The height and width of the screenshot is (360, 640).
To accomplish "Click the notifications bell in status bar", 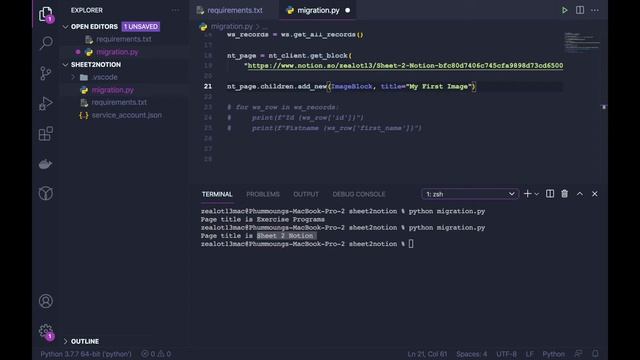I will [595, 353].
